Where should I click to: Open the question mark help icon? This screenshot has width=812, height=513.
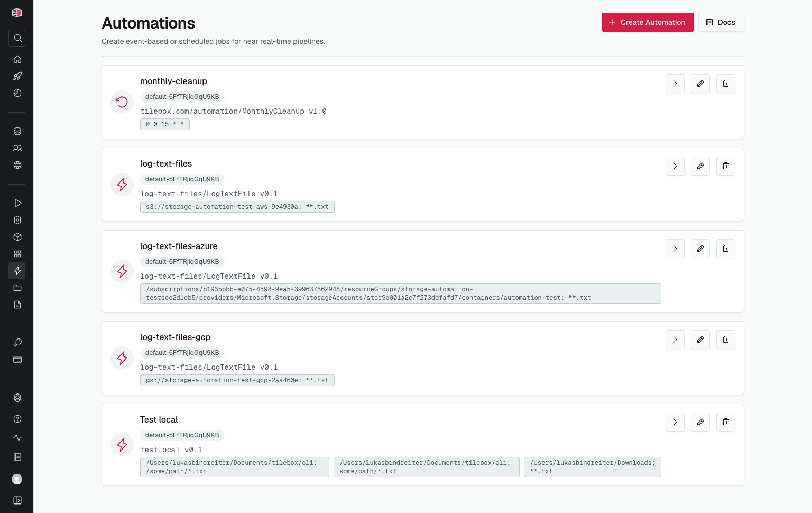pyautogui.click(x=17, y=419)
